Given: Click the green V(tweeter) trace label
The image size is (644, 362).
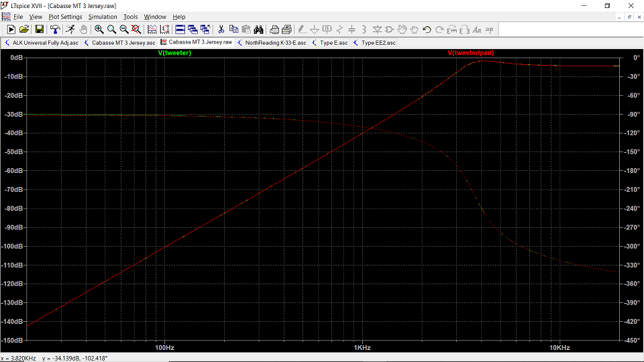Looking at the screenshot, I should coord(174,53).
